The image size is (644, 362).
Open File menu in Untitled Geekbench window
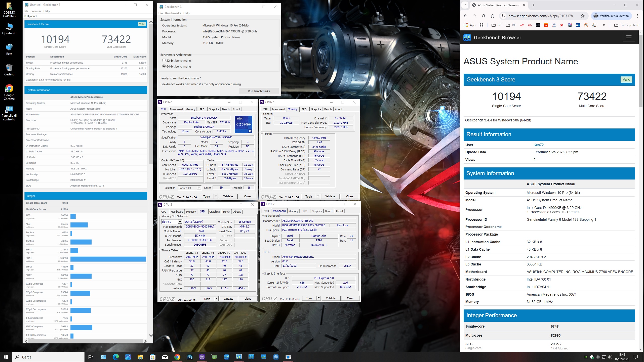[x=26, y=11]
